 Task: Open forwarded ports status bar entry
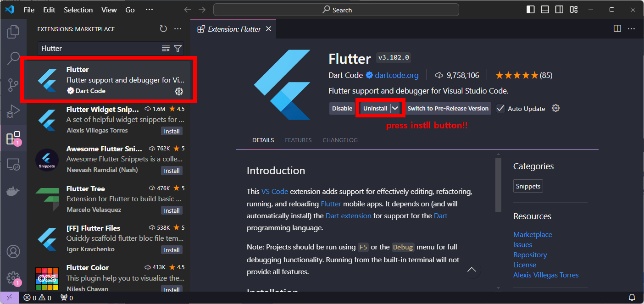click(x=67, y=298)
